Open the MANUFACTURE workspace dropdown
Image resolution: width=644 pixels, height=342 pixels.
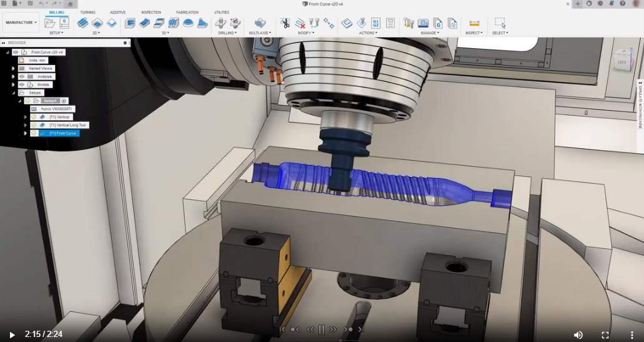21,23
